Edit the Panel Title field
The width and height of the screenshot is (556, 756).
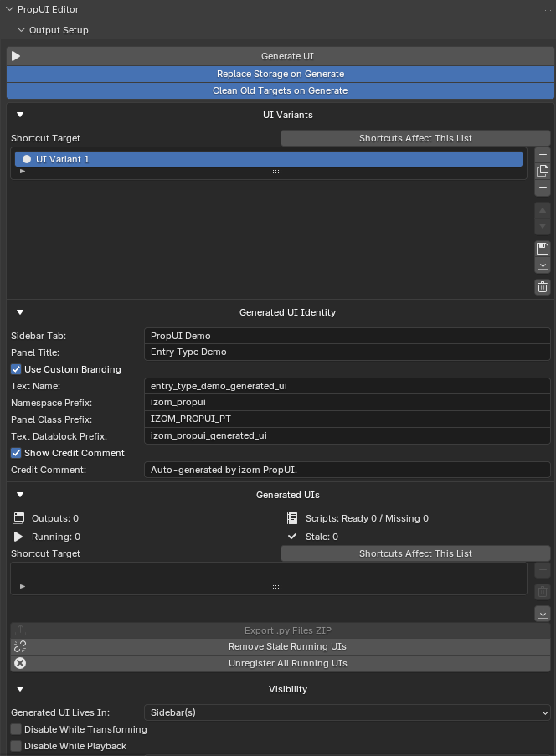(x=347, y=352)
